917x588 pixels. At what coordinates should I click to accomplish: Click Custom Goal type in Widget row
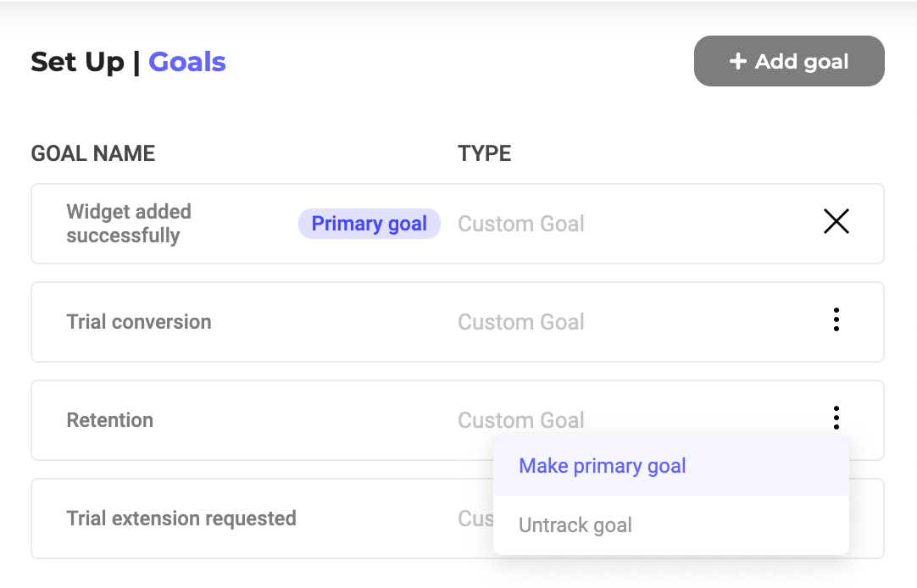click(521, 224)
